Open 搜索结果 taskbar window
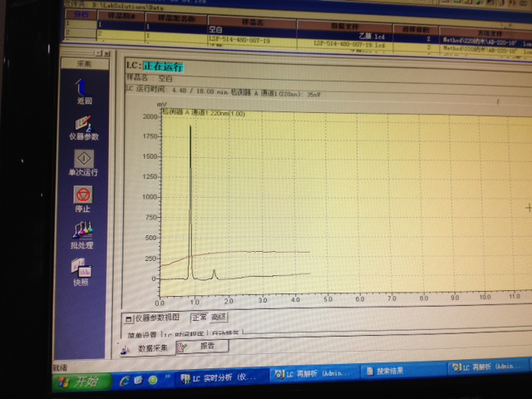This screenshot has width=532, height=399. click(x=402, y=372)
